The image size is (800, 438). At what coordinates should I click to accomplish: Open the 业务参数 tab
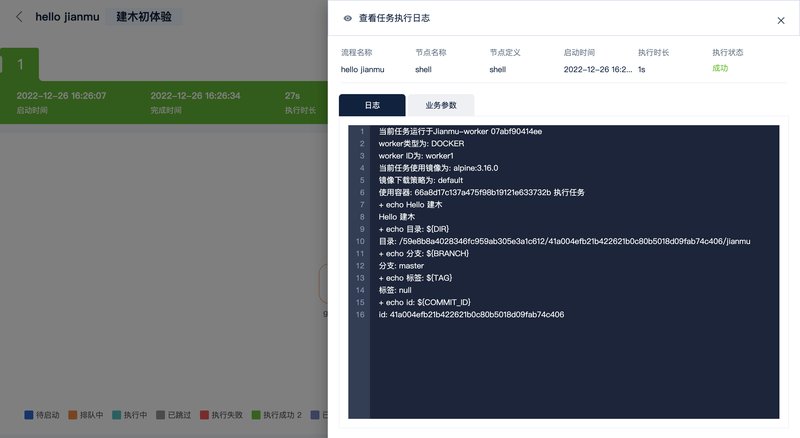pyautogui.click(x=441, y=105)
